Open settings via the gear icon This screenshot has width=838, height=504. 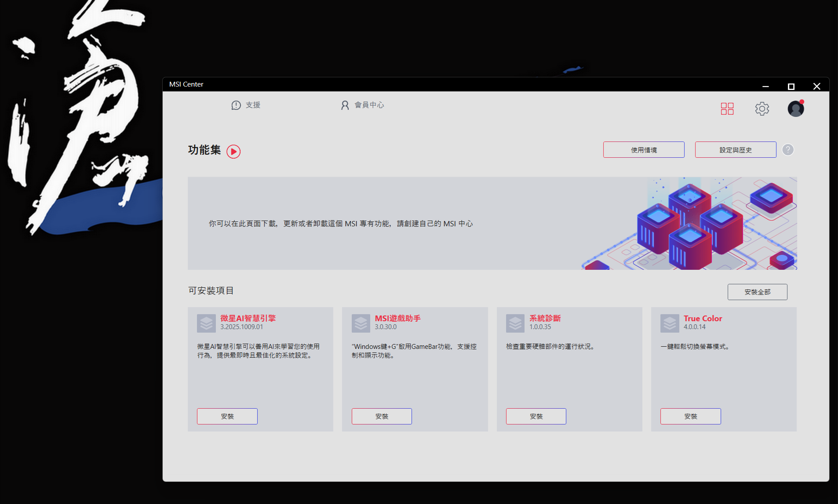(x=762, y=109)
